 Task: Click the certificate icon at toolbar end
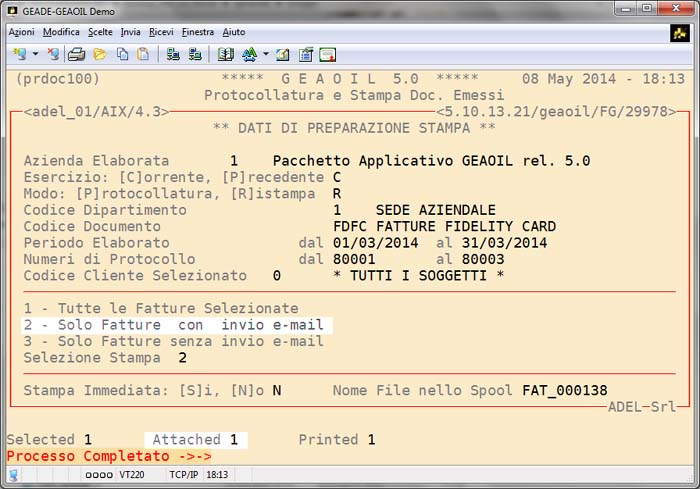point(327,54)
